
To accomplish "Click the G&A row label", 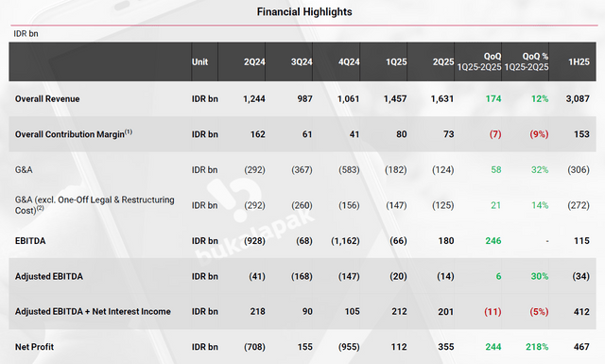I will (x=24, y=170).
